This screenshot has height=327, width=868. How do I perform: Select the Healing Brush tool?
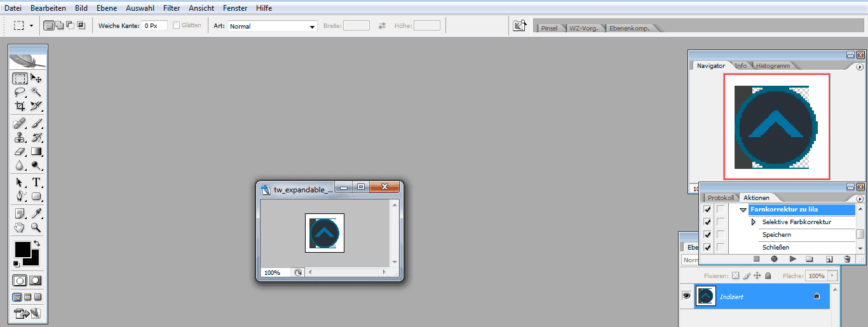(x=20, y=123)
